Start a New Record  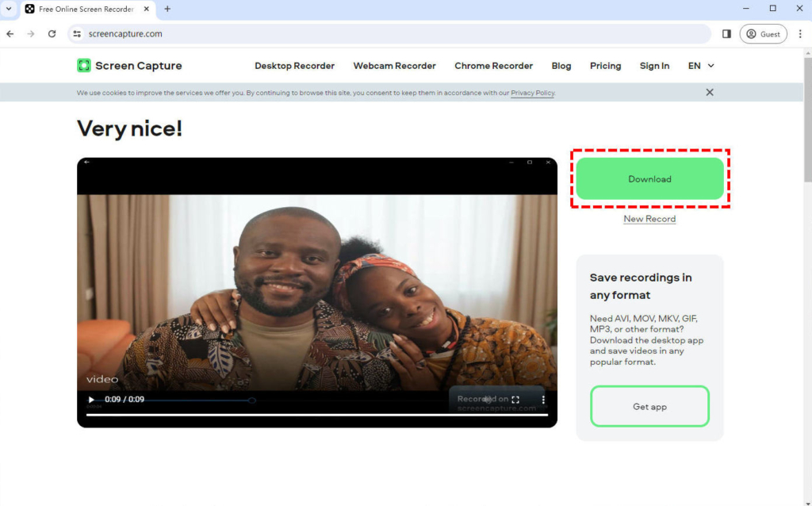tap(649, 218)
